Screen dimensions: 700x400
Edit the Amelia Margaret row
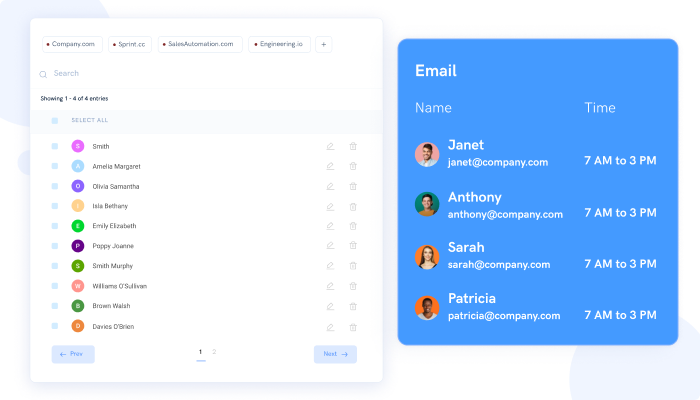click(x=330, y=166)
